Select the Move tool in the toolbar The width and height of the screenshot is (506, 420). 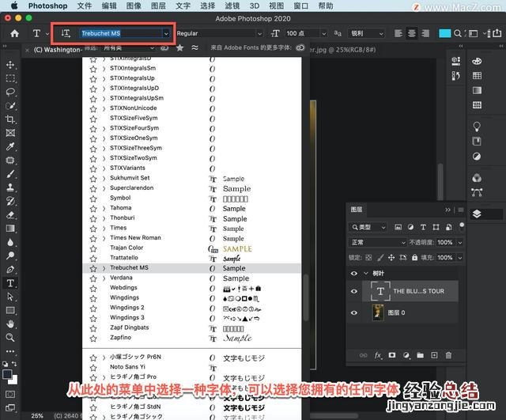(10, 65)
